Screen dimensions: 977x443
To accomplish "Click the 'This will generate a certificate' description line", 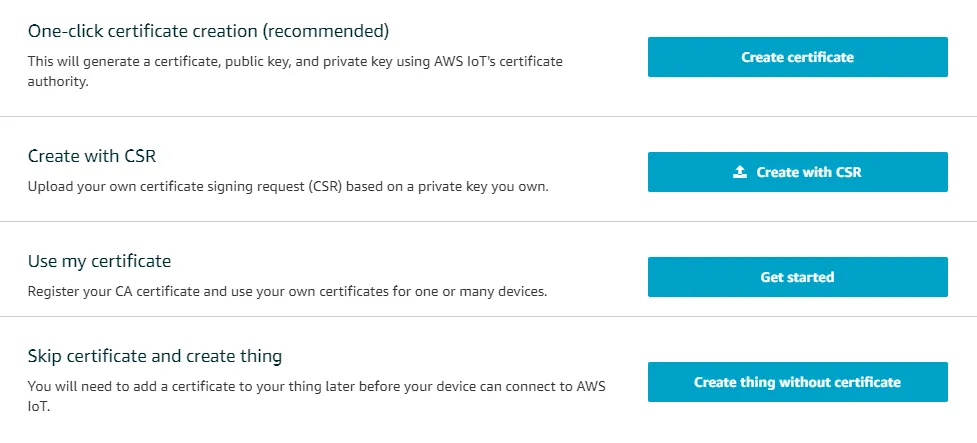I will click(x=295, y=62).
